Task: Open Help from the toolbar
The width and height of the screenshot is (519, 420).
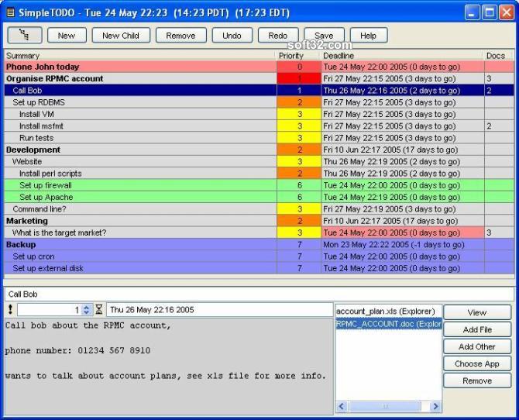Action: tap(369, 35)
